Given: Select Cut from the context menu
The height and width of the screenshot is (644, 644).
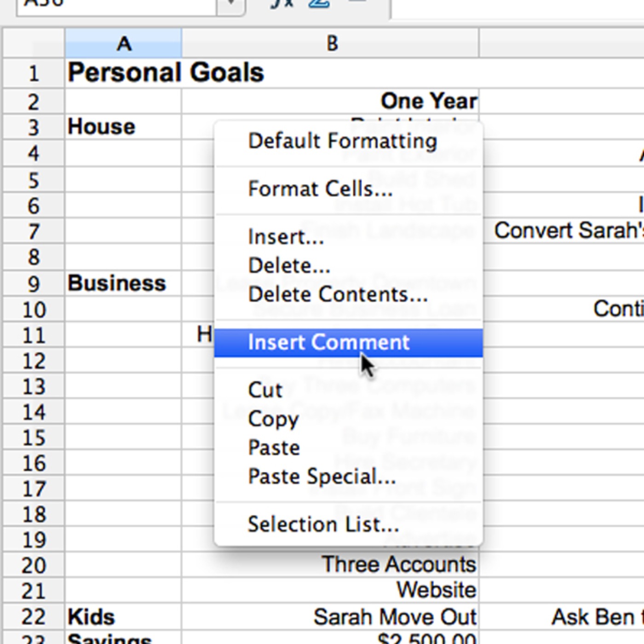Looking at the screenshot, I should click(x=265, y=390).
